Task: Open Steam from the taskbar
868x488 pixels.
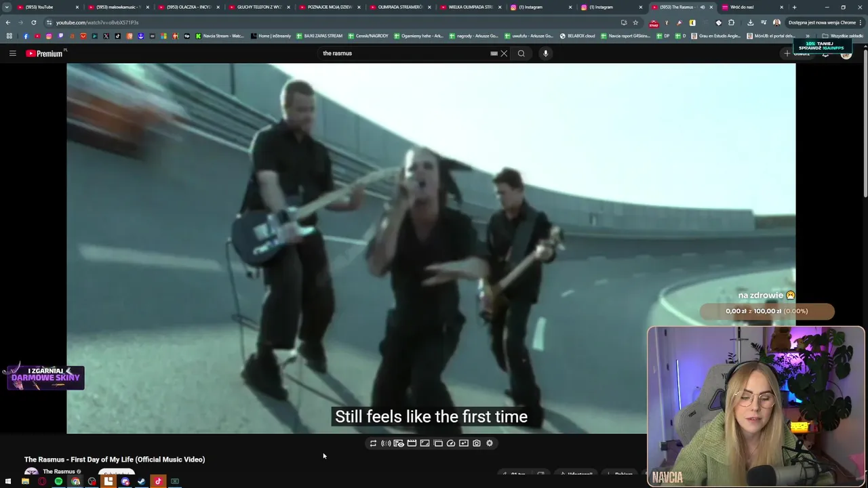Action: point(141,481)
